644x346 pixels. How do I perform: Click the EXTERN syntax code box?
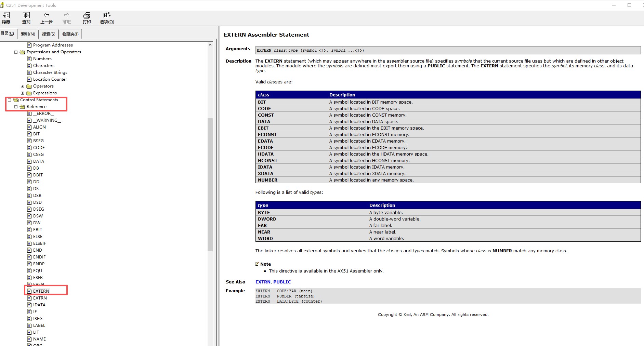pos(448,50)
